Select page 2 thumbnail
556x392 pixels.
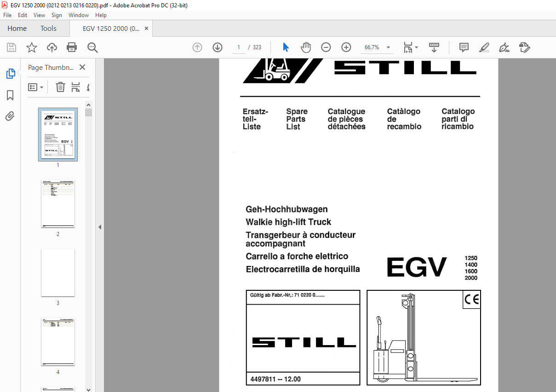58,204
